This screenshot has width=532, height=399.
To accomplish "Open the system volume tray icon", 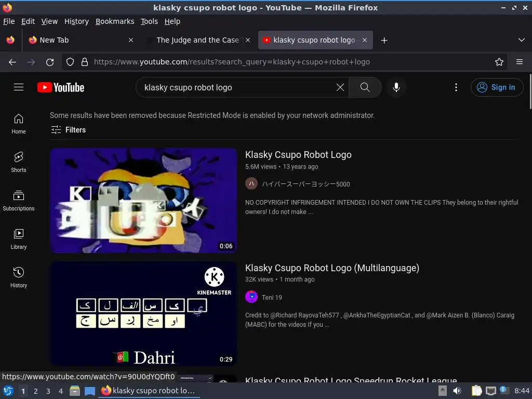I will [x=457, y=391].
